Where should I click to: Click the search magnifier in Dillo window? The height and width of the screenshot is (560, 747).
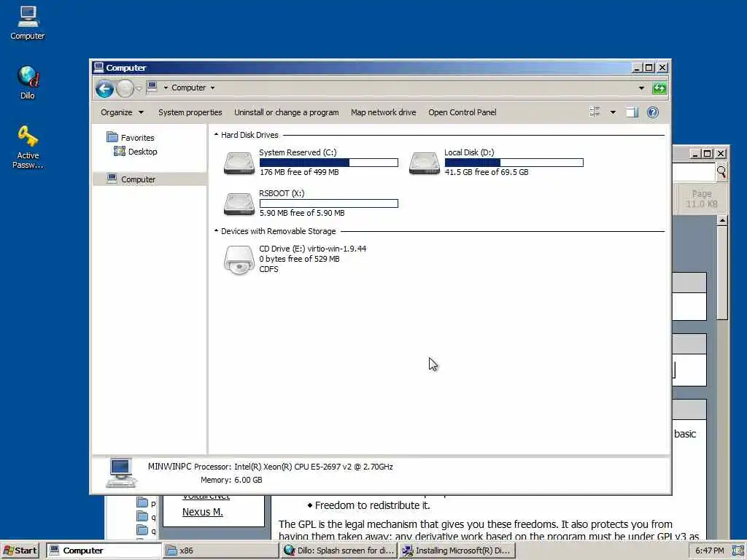721,171
